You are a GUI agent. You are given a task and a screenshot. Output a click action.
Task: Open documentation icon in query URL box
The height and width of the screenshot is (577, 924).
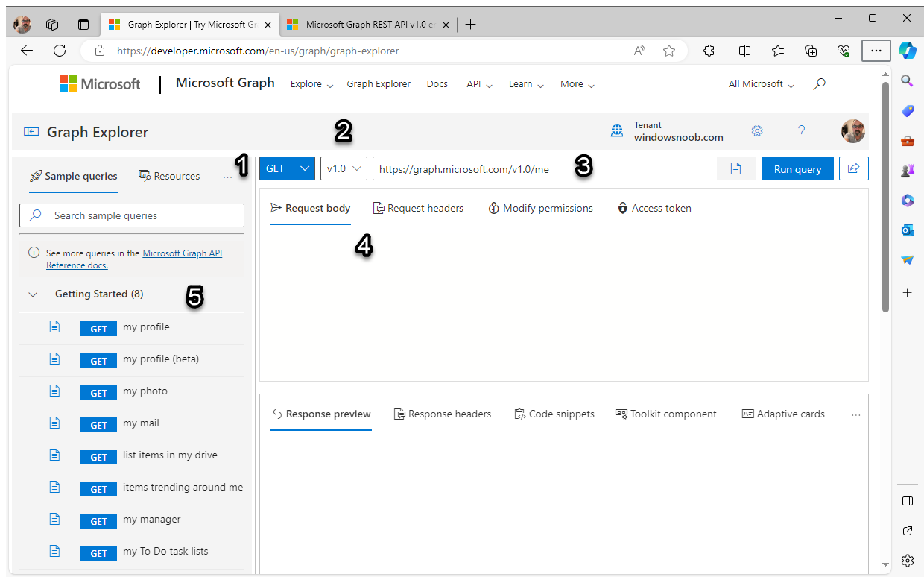(x=735, y=168)
